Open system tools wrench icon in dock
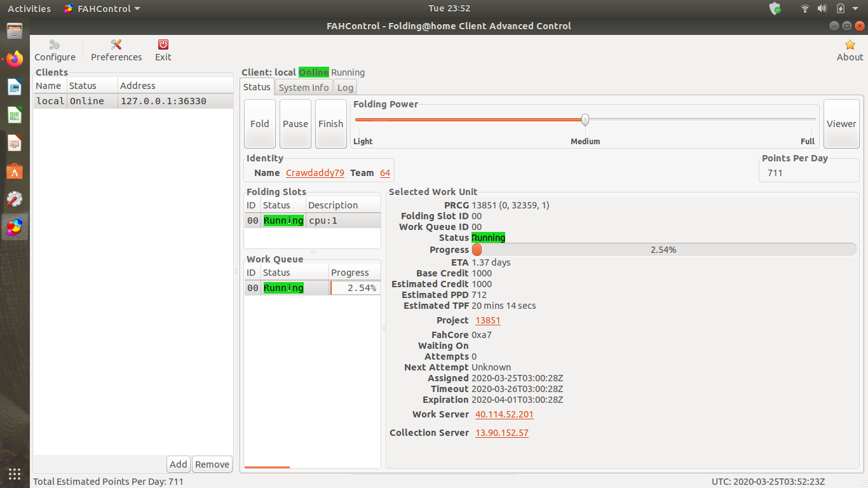Viewport: 868px width, 488px height. tap(15, 199)
